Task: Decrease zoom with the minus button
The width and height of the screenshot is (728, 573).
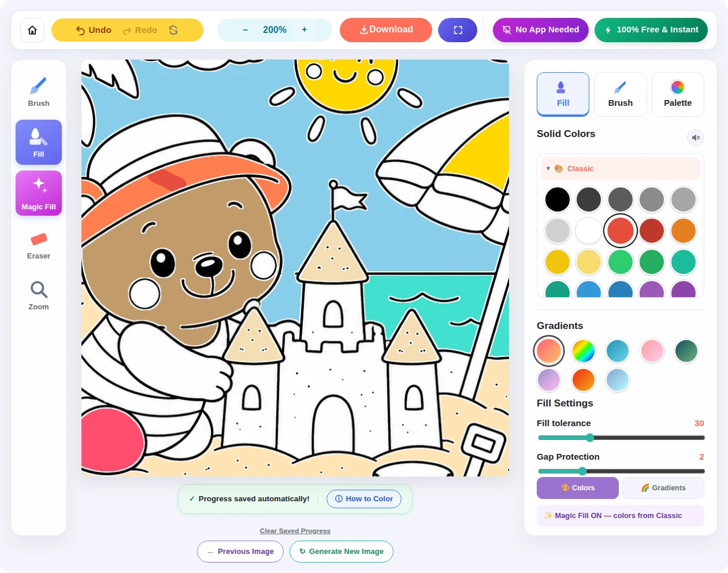Action: pyautogui.click(x=245, y=30)
